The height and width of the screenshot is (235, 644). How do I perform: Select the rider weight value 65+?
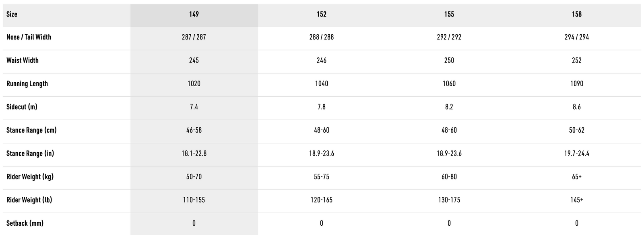point(576,177)
